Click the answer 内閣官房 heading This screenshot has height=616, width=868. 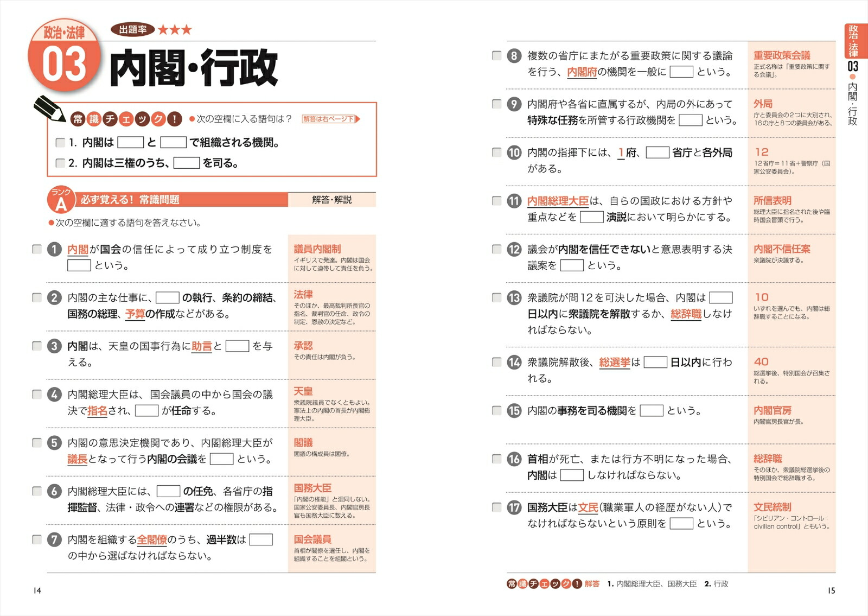pyautogui.click(x=773, y=410)
